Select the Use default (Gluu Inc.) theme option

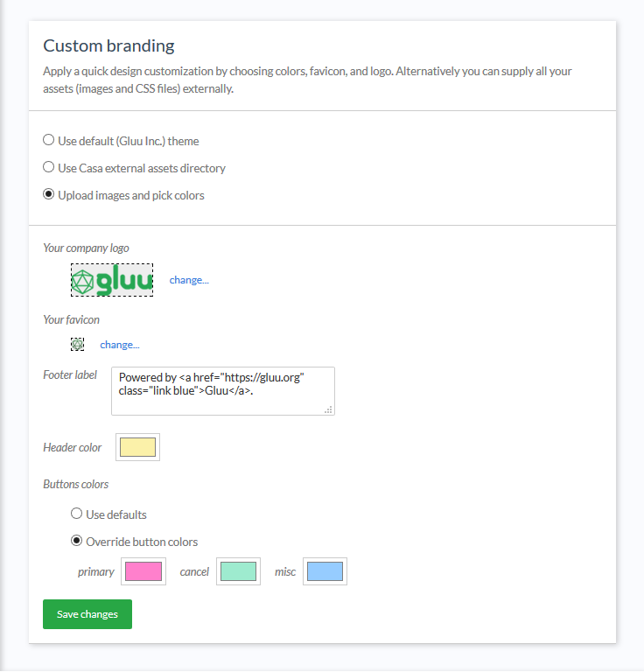(49, 140)
